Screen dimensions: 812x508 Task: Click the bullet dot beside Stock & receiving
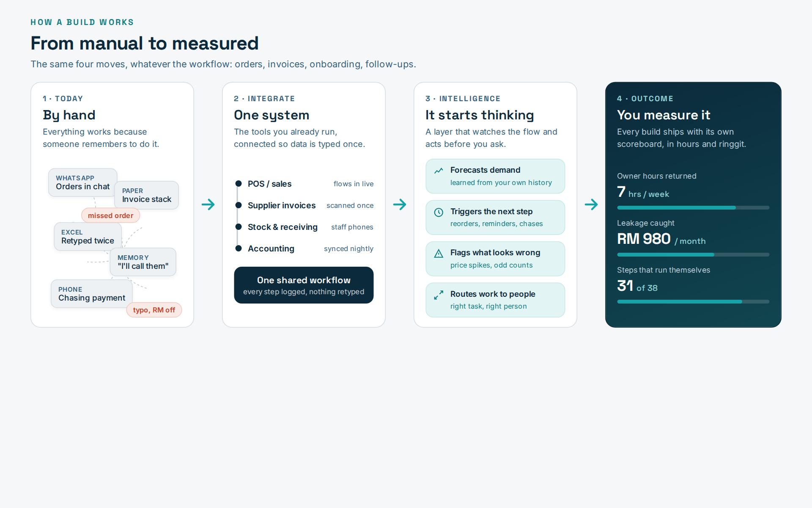point(239,227)
